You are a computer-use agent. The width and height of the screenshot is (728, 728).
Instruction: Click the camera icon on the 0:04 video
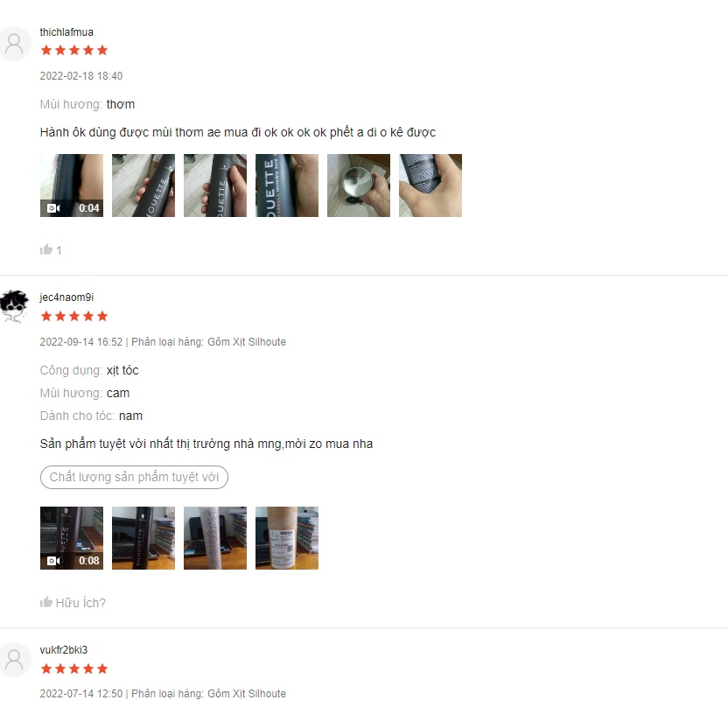[x=53, y=208]
